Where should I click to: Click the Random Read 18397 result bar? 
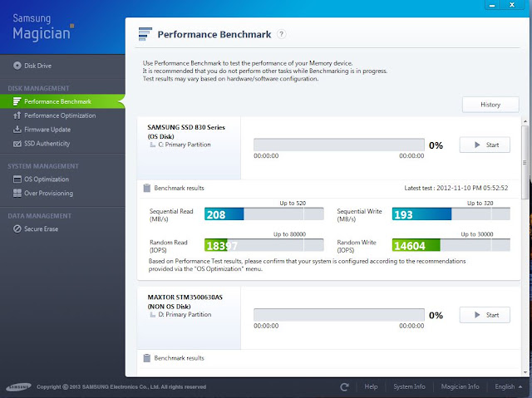[x=264, y=245]
